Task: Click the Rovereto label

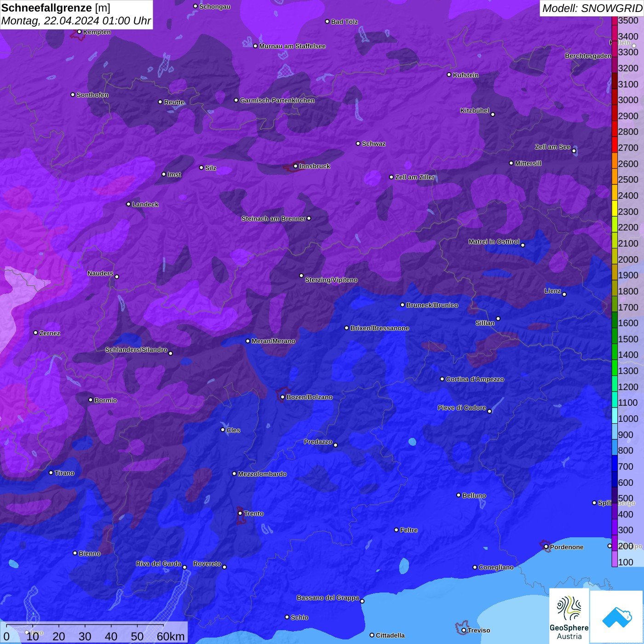Action: [x=207, y=563]
